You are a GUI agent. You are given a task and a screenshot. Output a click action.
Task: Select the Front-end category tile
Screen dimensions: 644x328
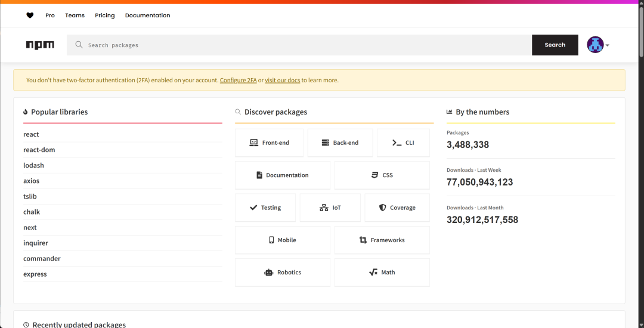click(269, 143)
